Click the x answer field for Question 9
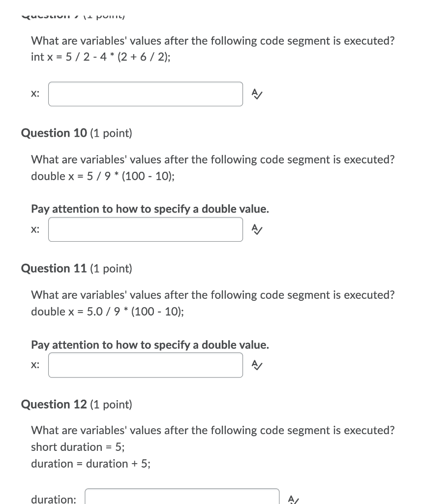447x504 pixels. tap(145, 94)
